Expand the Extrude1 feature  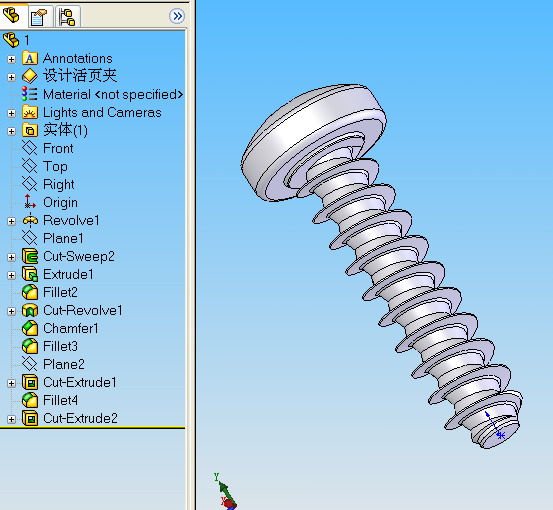[11, 275]
